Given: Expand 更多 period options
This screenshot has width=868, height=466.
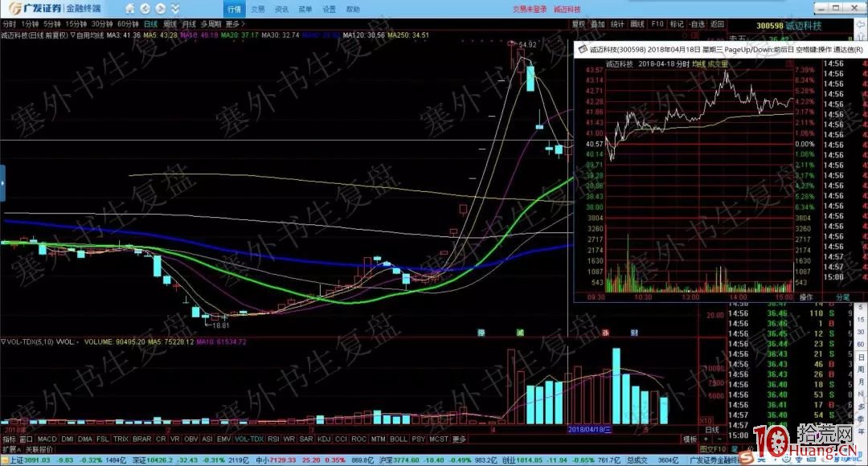Looking at the screenshot, I should [235, 24].
